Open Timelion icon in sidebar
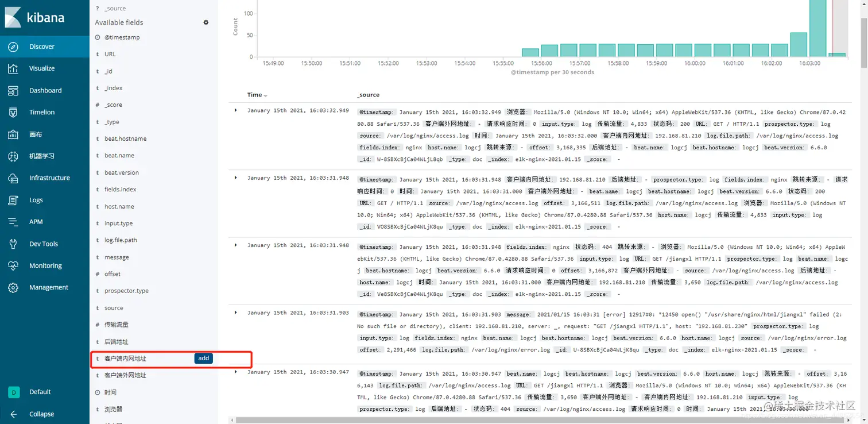The width and height of the screenshot is (868, 424). (13, 113)
